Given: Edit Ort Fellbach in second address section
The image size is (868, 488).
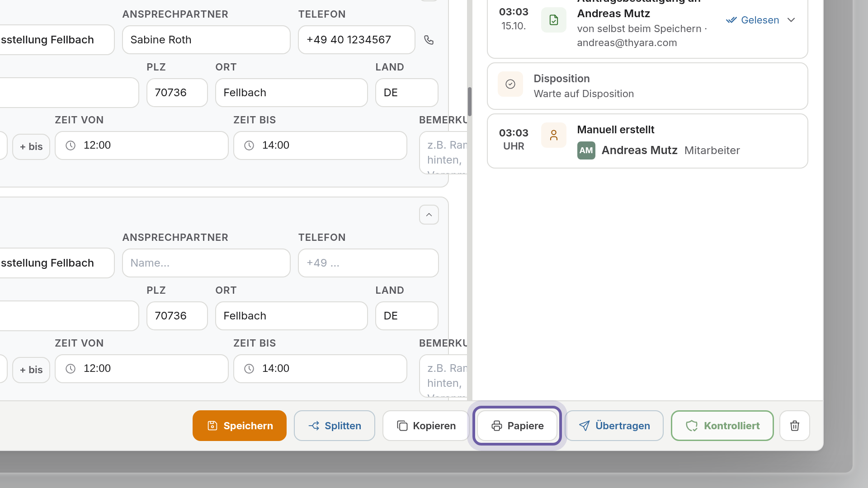Looking at the screenshot, I should coord(291,316).
